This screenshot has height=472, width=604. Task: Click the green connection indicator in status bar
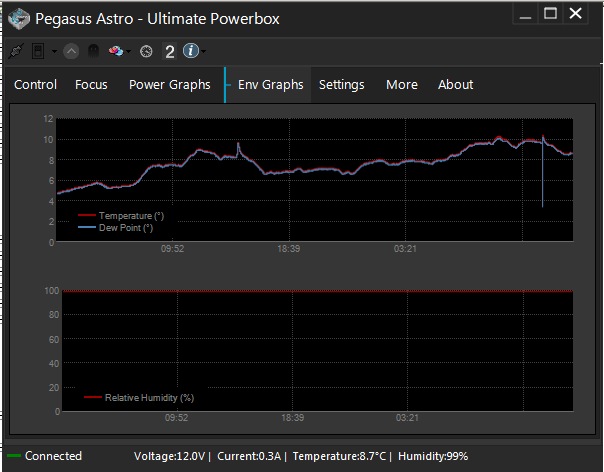coord(14,456)
